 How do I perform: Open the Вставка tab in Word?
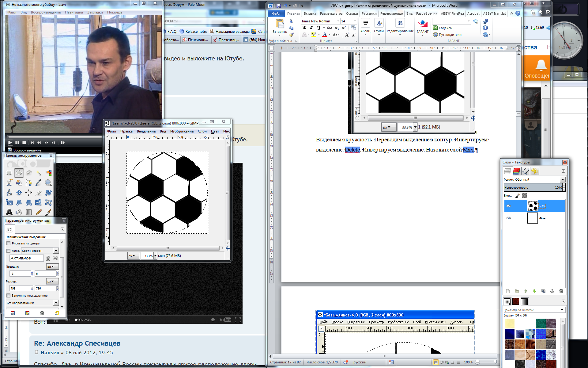(x=310, y=13)
